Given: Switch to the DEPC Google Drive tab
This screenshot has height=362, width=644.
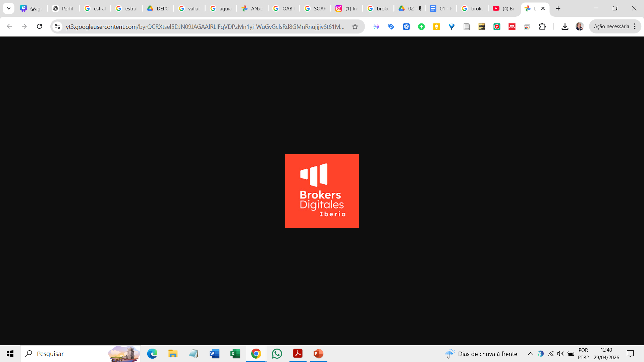Looking at the screenshot, I should click(x=158, y=8).
